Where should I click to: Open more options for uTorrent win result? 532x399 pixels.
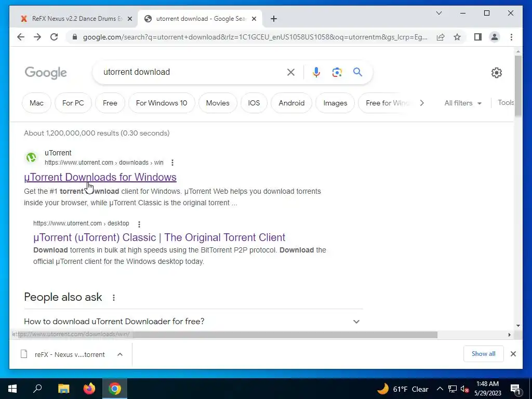click(172, 163)
